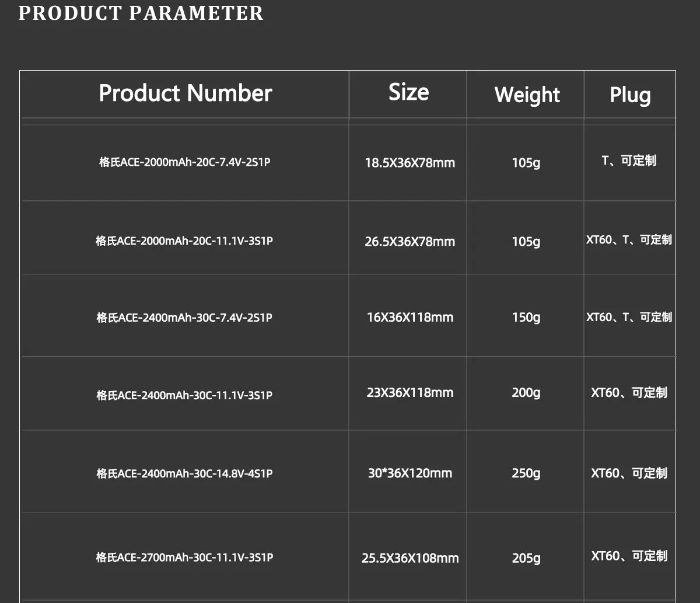This screenshot has height=603, width=700.
Task: Select product ACE-2000mAh-20C-11.1V-3S1P
Action: pos(184,240)
